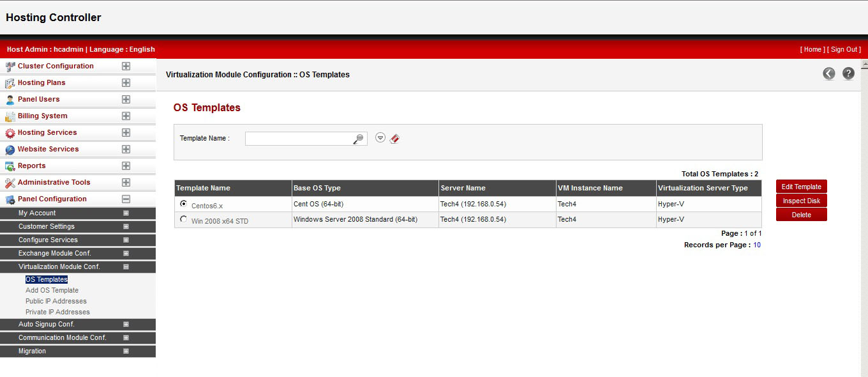Click the Hosting Services gear icon
Viewport: 868px width, 377px height.
pos(10,133)
